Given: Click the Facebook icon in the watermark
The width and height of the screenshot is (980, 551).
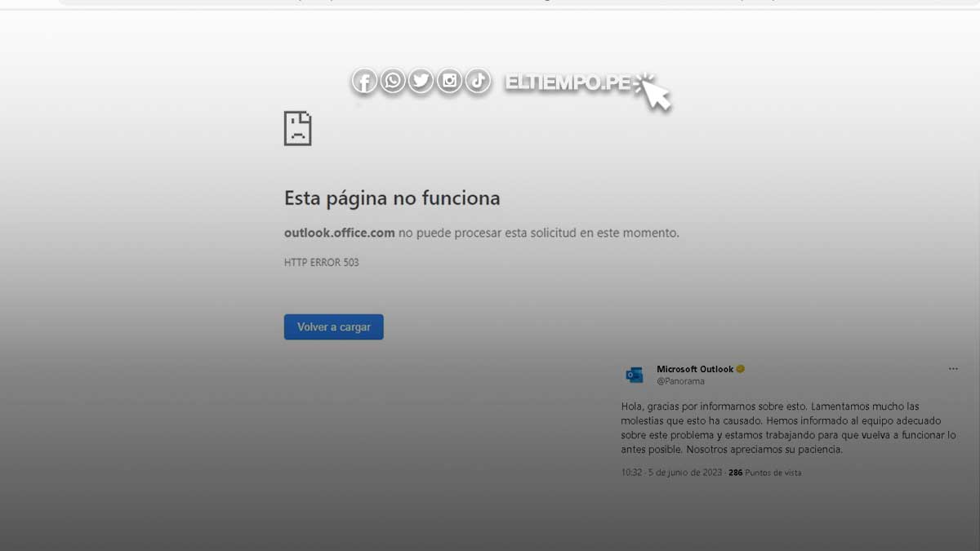Looking at the screenshot, I should [x=364, y=82].
